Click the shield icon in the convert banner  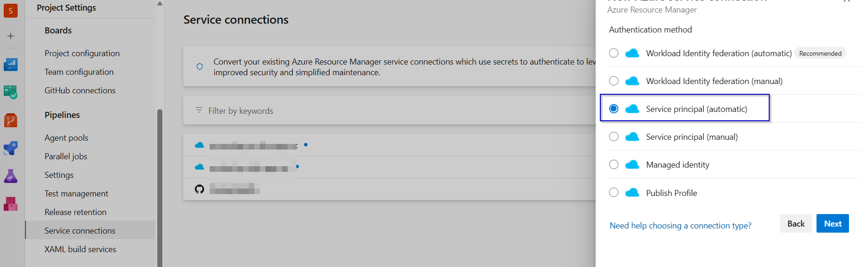(x=199, y=66)
